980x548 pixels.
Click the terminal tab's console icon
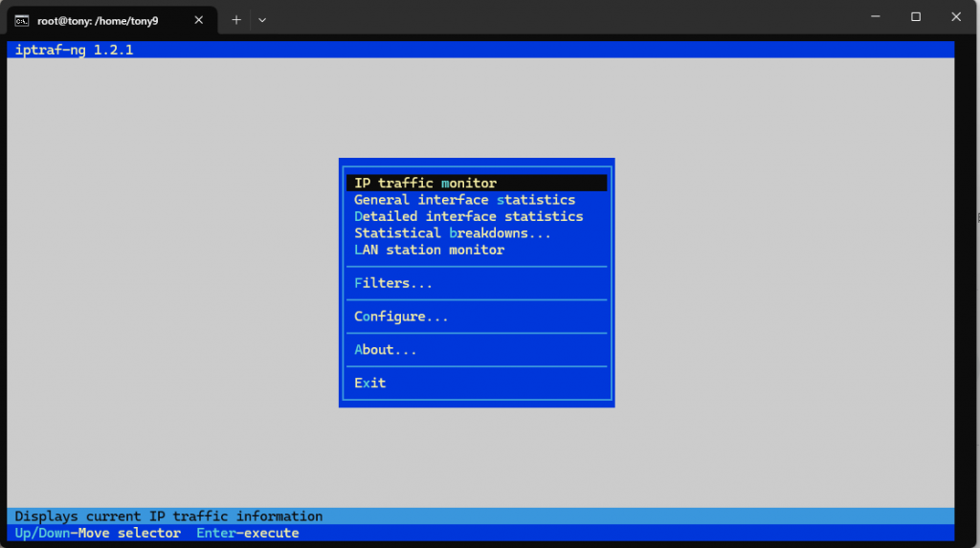coord(22,21)
